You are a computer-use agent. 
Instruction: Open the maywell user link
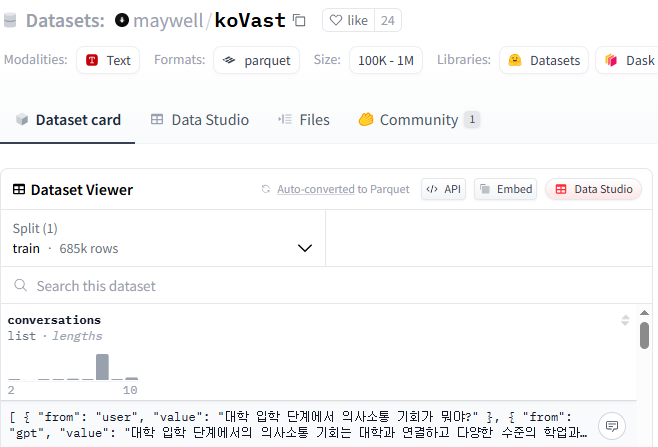[x=168, y=20]
